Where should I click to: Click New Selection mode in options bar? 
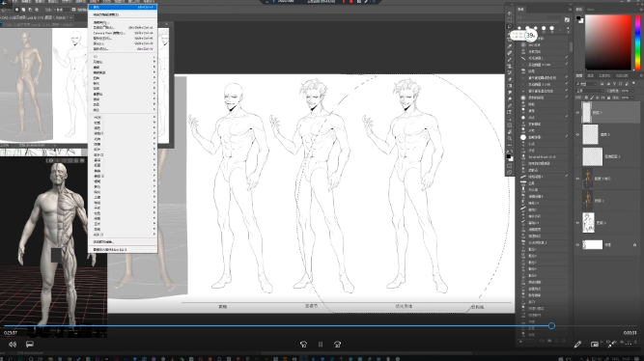pyautogui.click(x=16, y=9)
